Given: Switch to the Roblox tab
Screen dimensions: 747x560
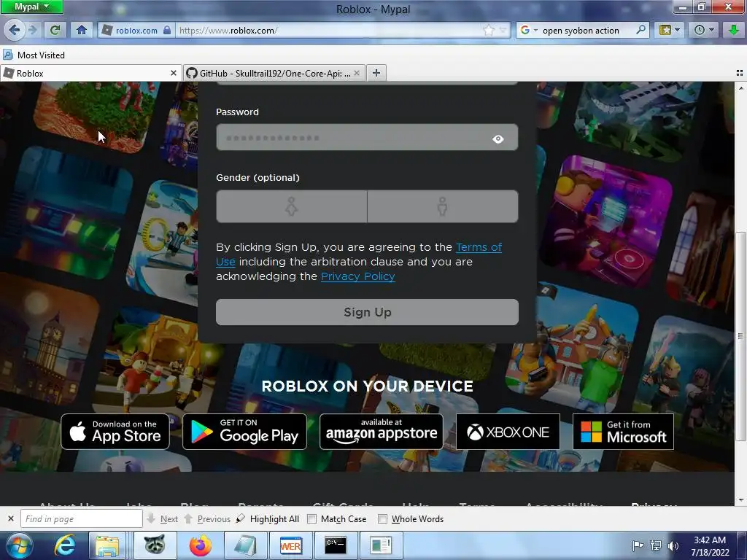Looking at the screenshot, I should click(x=90, y=73).
